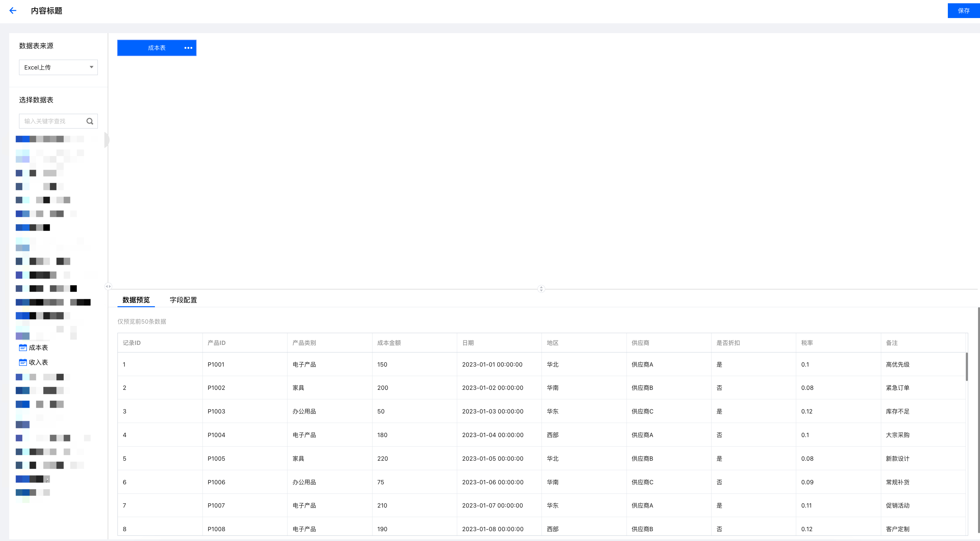Click the 成本金额 column header
The height and width of the screenshot is (541, 980).
tap(389, 343)
